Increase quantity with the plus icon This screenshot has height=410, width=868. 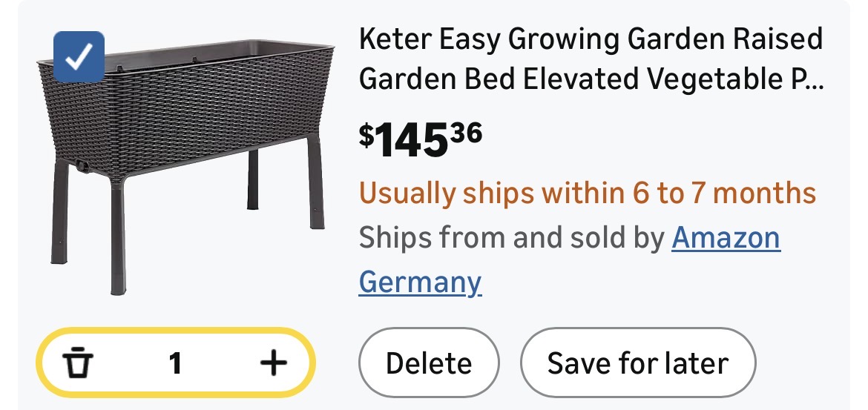(x=273, y=363)
